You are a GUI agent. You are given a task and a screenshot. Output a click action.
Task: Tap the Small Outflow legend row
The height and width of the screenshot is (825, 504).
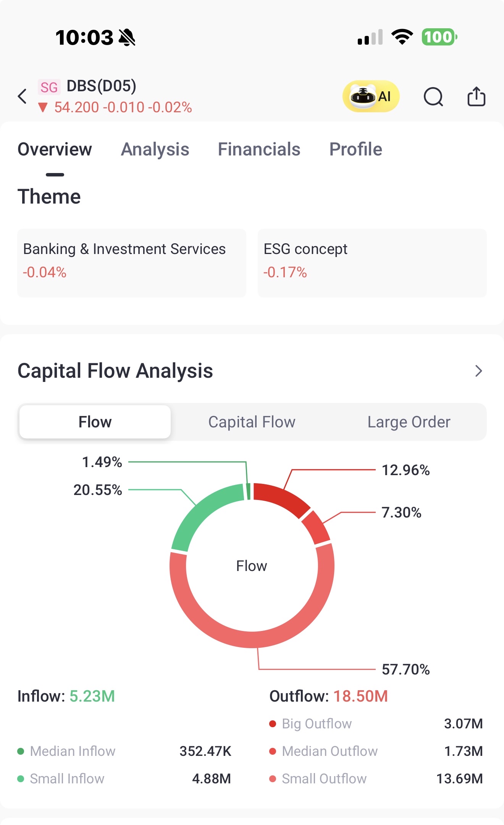(x=376, y=779)
